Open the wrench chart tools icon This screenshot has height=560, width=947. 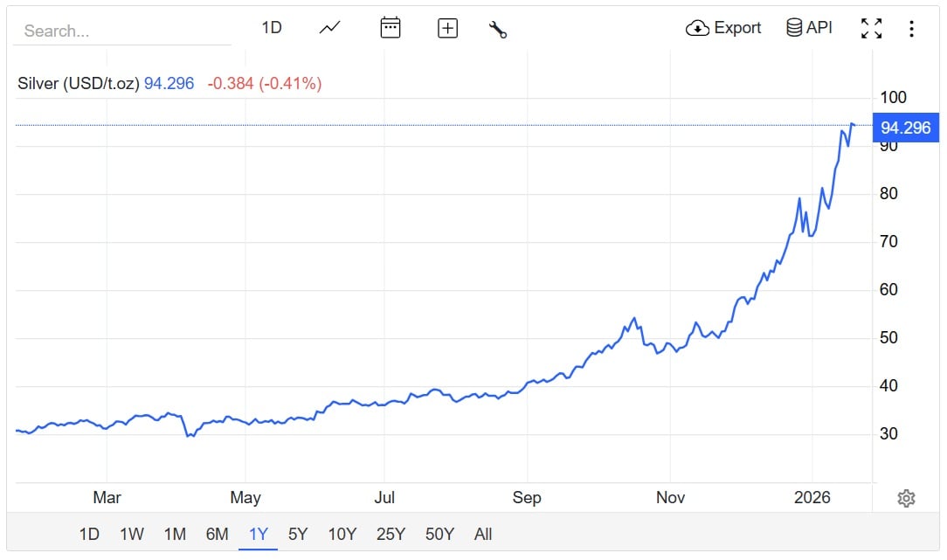pyautogui.click(x=498, y=29)
